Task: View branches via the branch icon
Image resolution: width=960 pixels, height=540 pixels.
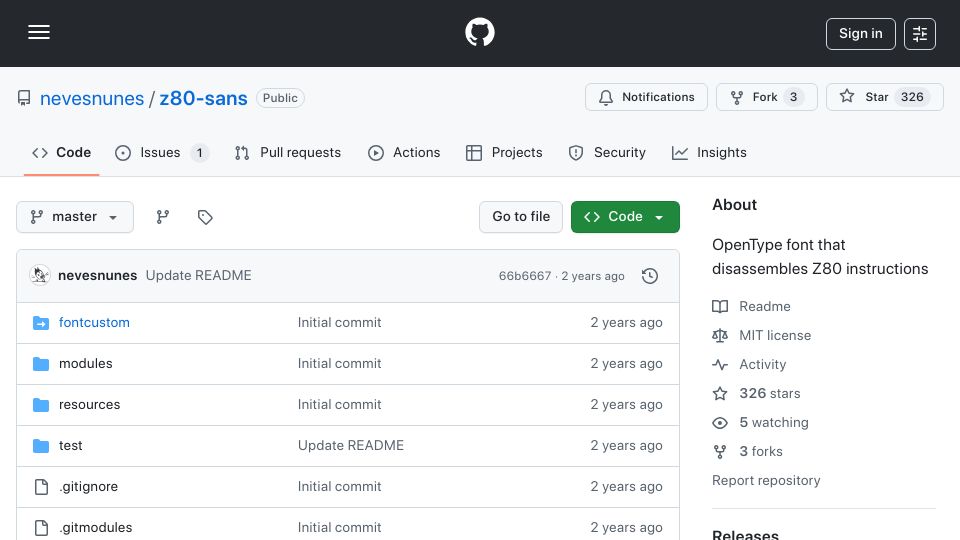Action: coord(162,217)
